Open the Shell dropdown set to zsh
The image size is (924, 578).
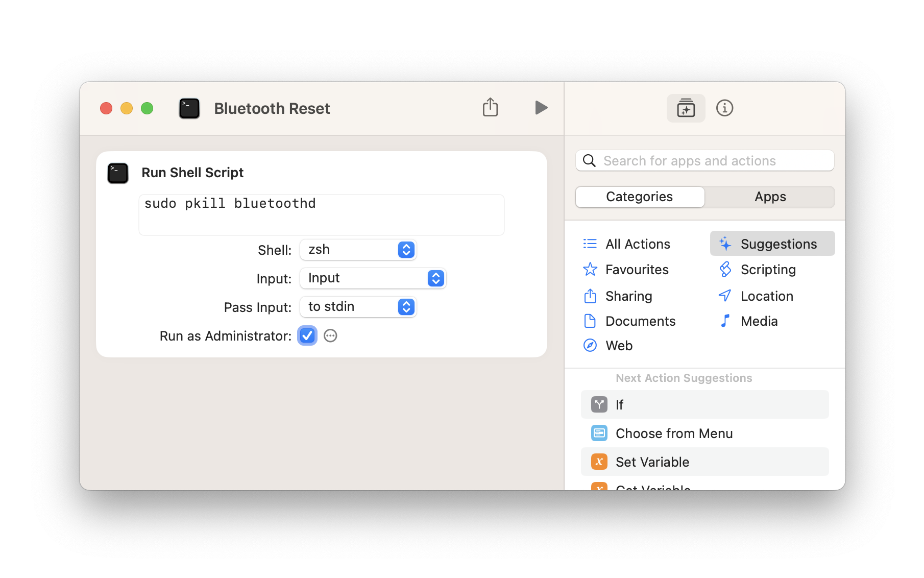[x=358, y=250]
